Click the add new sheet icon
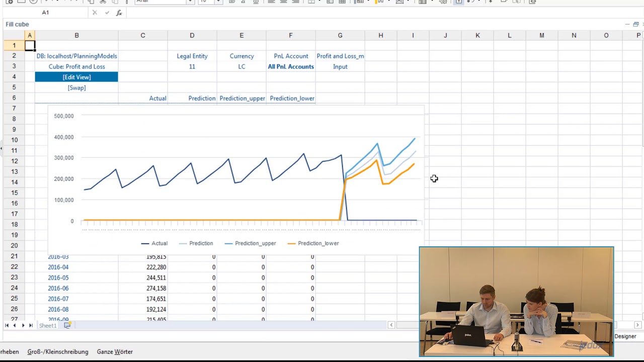The height and width of the screenshot is (362, 644). click(67, 325)
